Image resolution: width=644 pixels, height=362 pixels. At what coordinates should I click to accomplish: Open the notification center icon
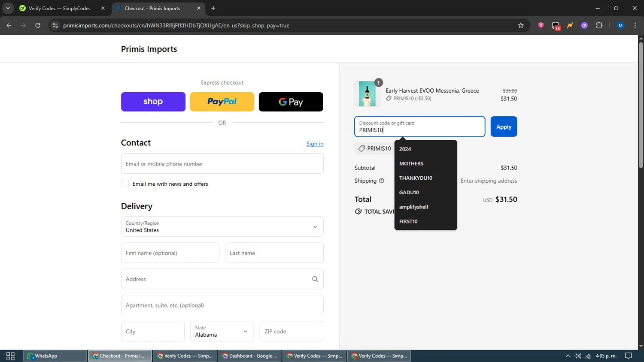628,356
